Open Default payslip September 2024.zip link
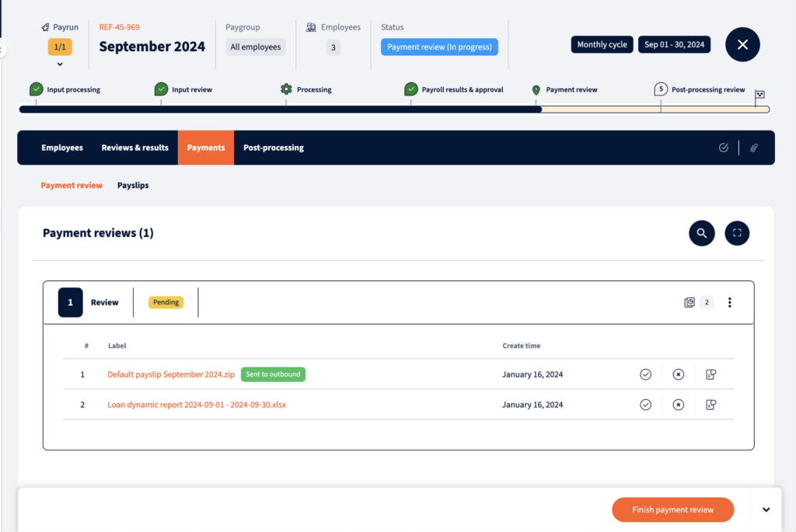Viewport: 796px width, 532px height. click(x=170, y=374)
